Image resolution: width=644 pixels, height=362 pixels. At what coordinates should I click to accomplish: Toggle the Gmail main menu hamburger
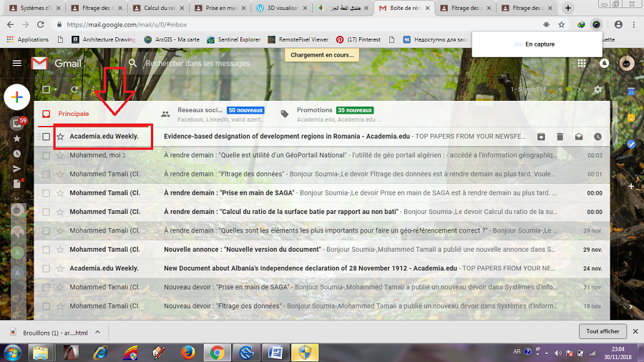[17, 63]
